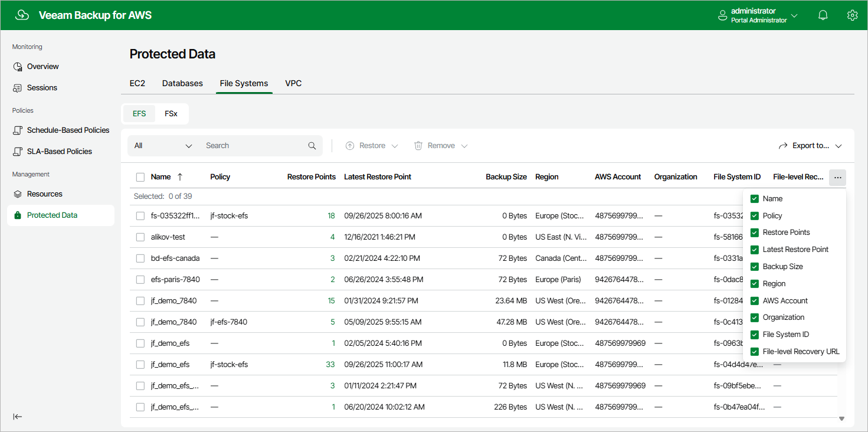868x432 pixels.
Task: Sort by the Region column header
Action: tap(547, 177)
